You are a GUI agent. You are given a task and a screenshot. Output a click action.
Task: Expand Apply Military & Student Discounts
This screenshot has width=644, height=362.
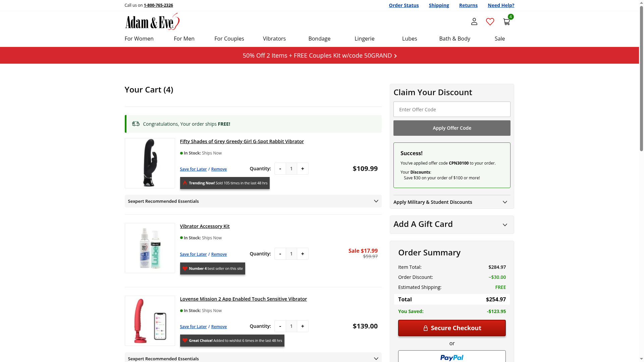505,202
